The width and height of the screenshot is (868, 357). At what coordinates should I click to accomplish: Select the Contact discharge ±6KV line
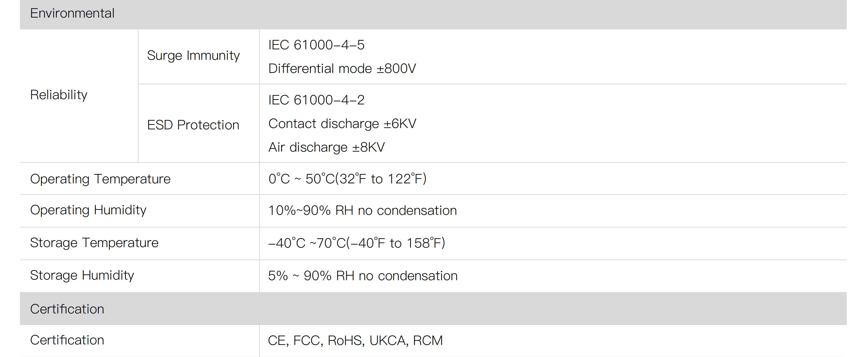coord(342,124)
